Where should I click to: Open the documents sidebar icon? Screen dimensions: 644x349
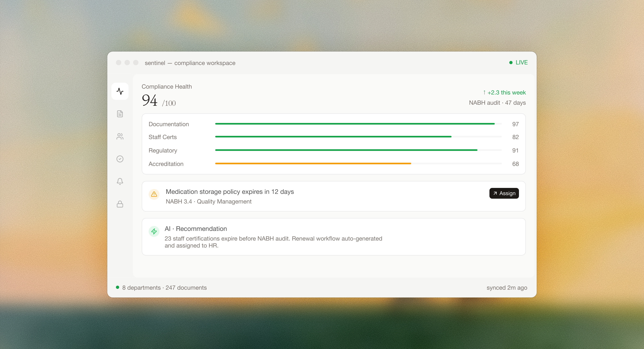[x=120, y=114]
